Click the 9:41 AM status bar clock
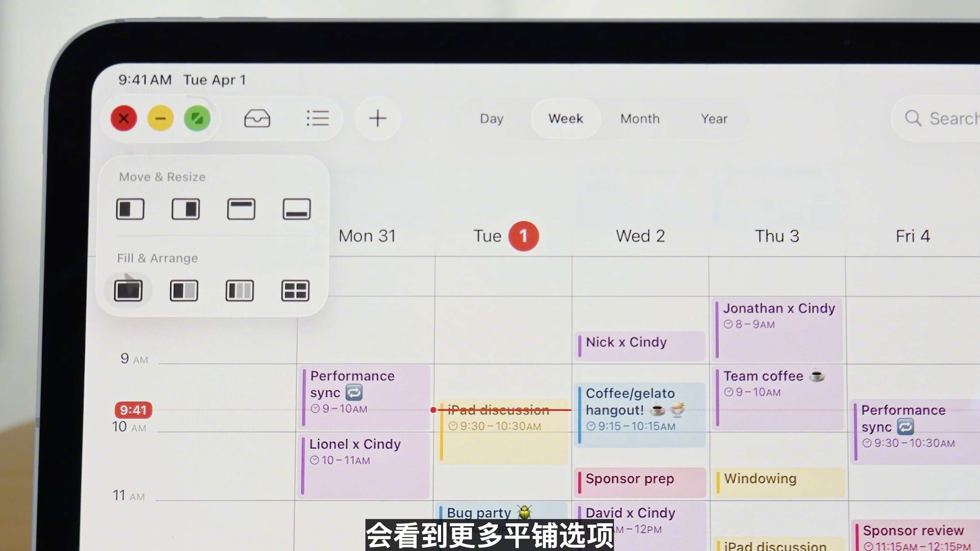The height and width of the screenshot is (551, 980). 145,80
